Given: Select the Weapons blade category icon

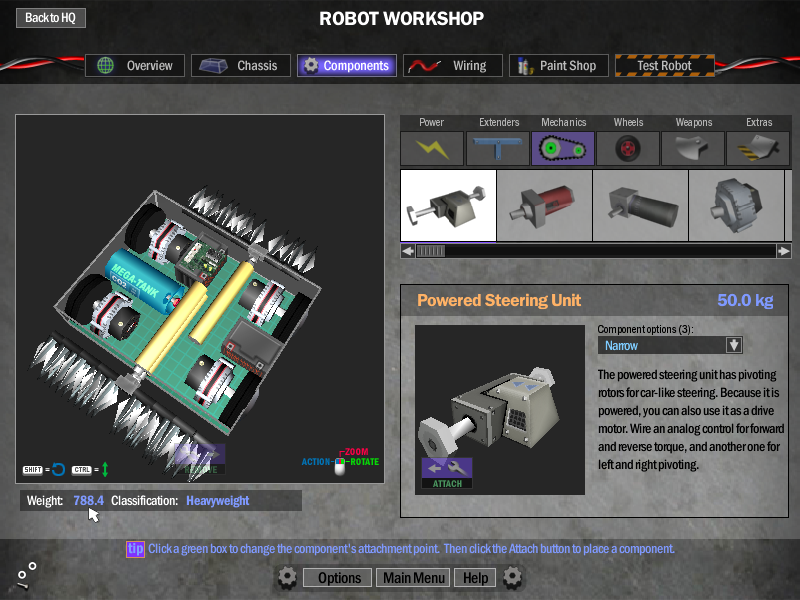Looking at the screenshot, I should [x=693, y=148].
